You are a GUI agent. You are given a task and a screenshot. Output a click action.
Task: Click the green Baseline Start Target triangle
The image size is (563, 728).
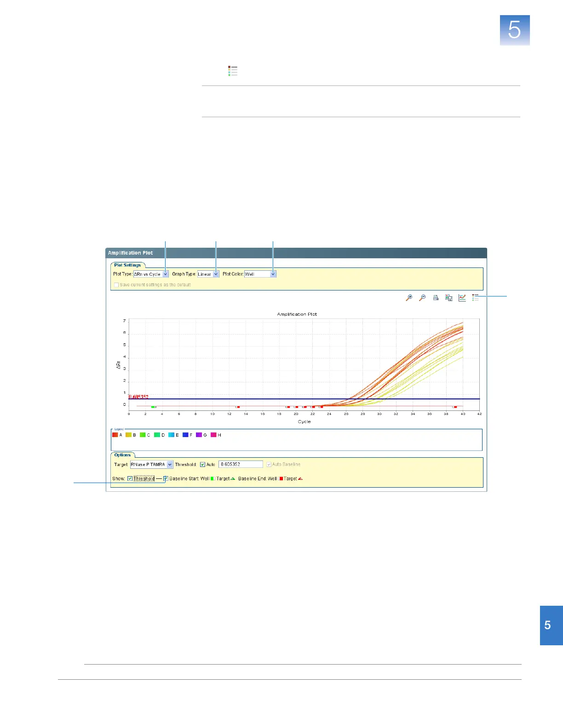pyautogui.click(x=233, y=478)
